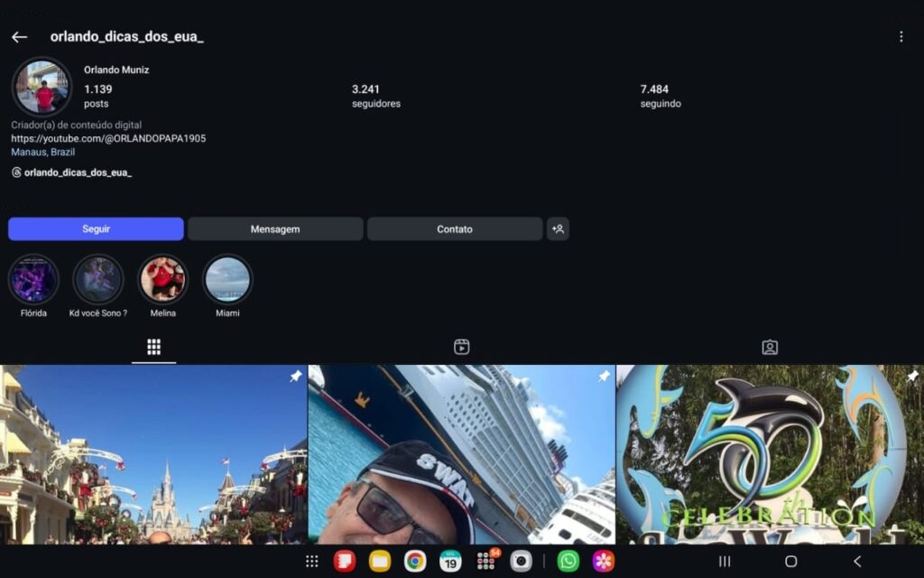The image size is (924, 578).
Task: Click the Mensagem button
Action: (275, 229)
